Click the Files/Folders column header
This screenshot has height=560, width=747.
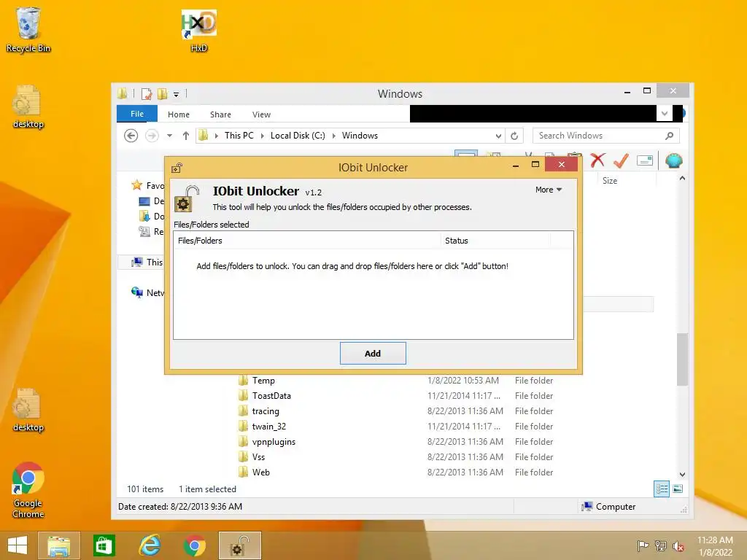point(307,241)
